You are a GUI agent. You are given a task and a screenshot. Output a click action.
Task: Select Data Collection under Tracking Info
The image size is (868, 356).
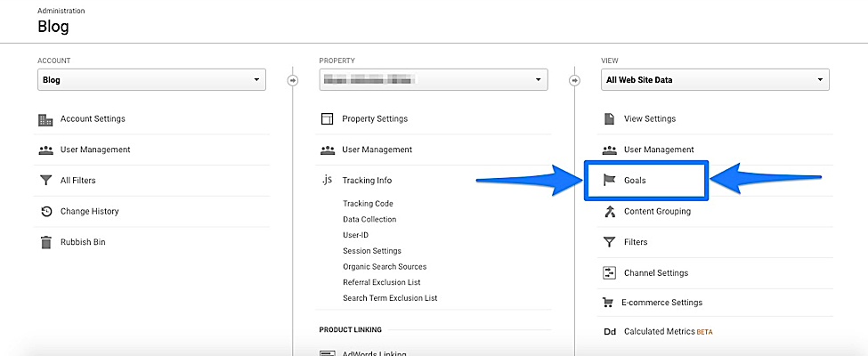point(369,219)
